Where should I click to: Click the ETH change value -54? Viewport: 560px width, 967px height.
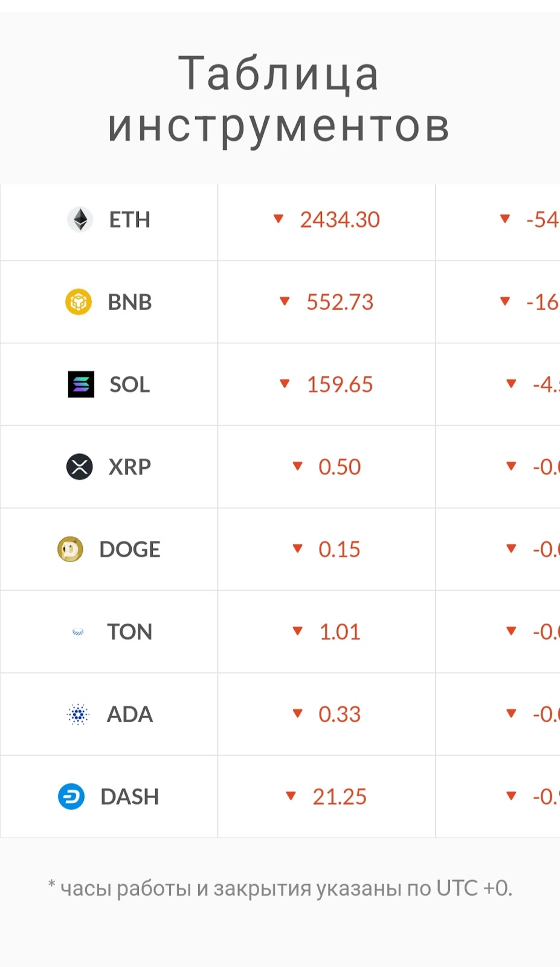(542, 220)
